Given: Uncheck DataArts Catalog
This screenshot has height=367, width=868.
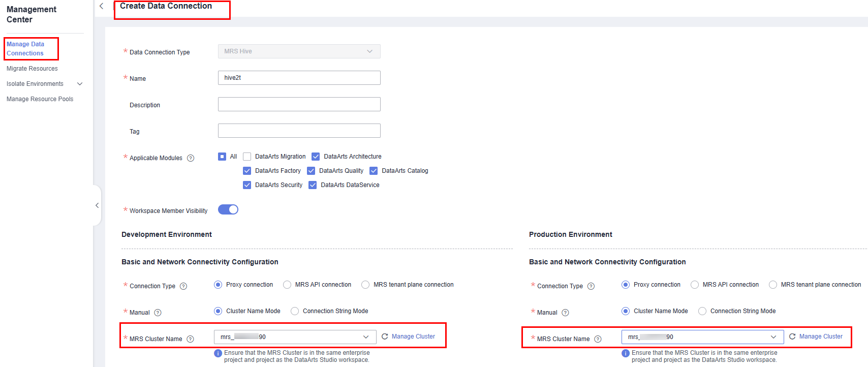Looking at the screenshot, I should pyautogui.click(x=374, y=171).
